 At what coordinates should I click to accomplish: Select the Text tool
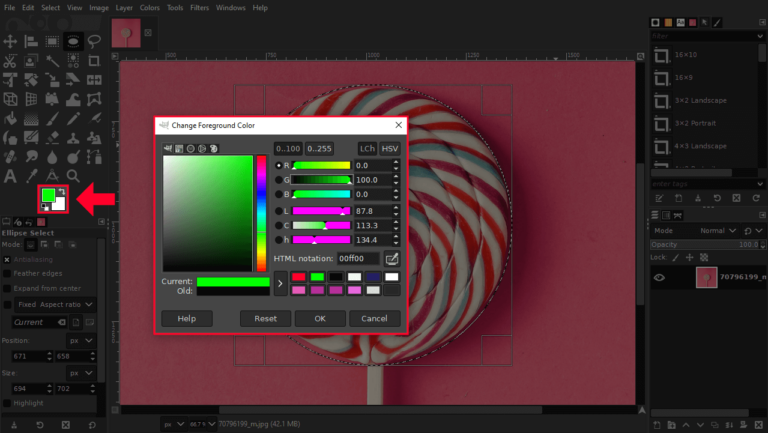tap(10, 176)
